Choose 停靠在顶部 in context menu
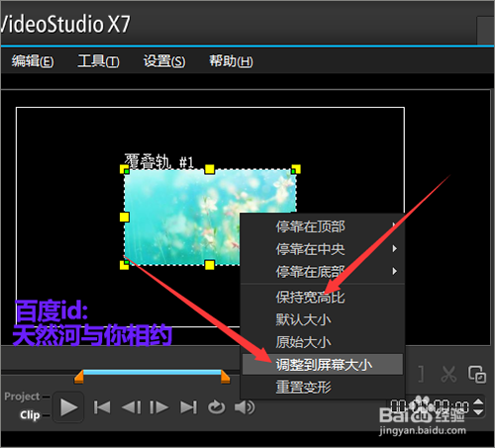The height and width of the screenshot is (448, 495). click(x=323, y=226)
